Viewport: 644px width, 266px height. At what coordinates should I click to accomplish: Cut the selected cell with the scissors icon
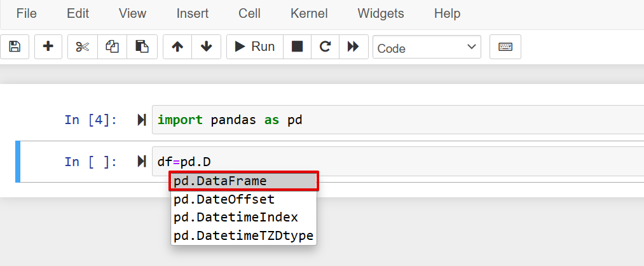83,47
